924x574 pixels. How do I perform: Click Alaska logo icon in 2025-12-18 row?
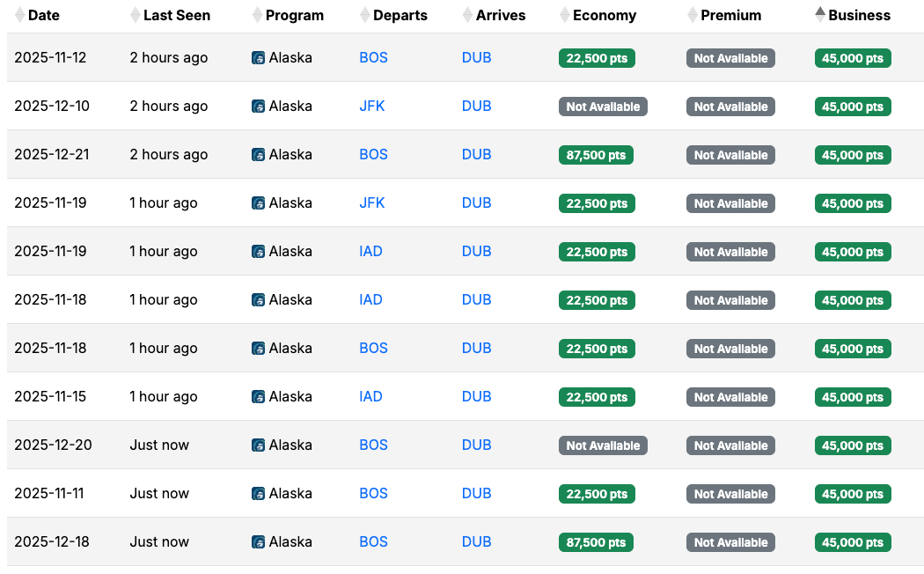click(259, 542)
